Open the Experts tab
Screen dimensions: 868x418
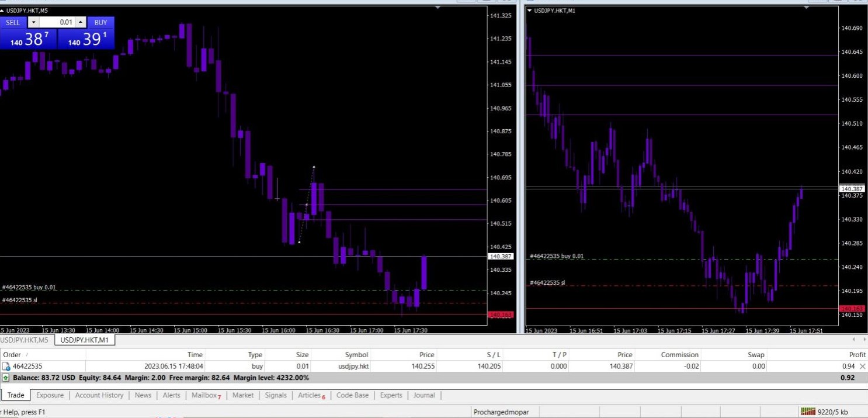click(391, 395)
